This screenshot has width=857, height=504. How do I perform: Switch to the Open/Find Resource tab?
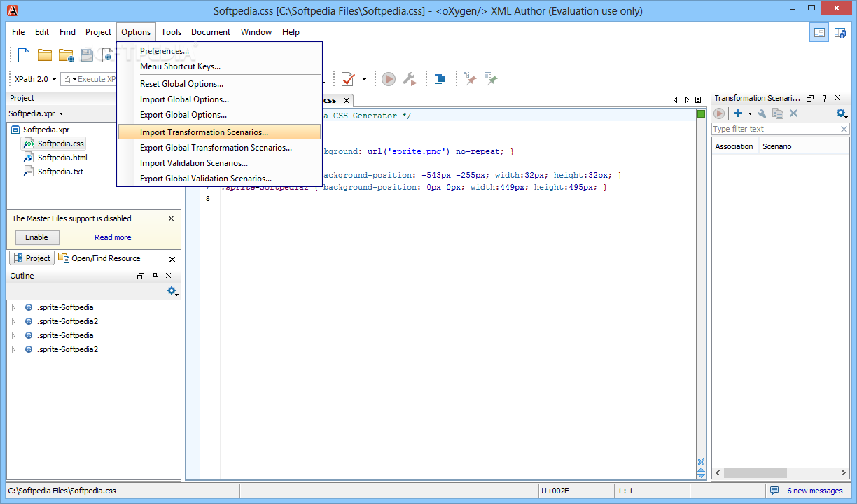100,258
